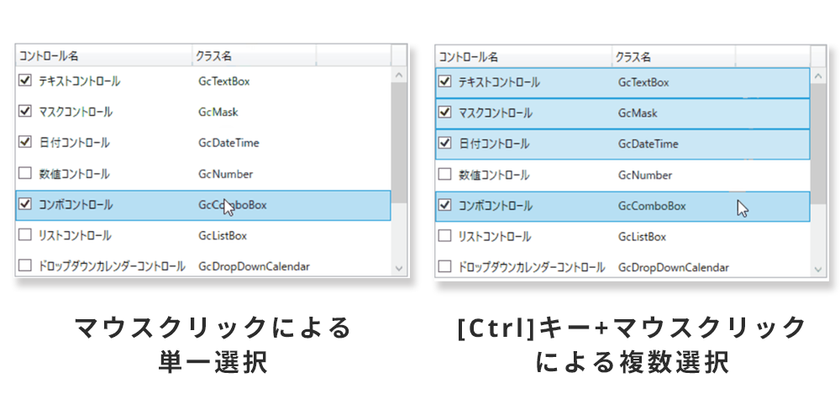The height and width of the screenshot is (420, 840).
Task: Select GcDateTime cell in left list
Action: (229, 143)
